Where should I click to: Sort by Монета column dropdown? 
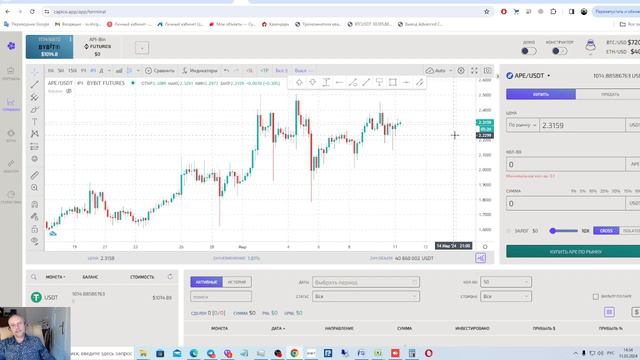pyautogui.click(x=56, y=277)
